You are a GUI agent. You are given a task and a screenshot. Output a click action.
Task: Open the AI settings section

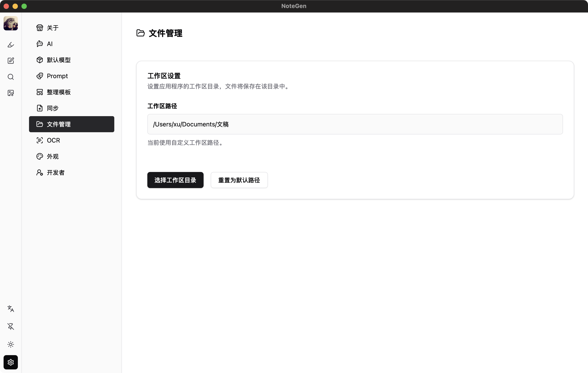[71, 44]
